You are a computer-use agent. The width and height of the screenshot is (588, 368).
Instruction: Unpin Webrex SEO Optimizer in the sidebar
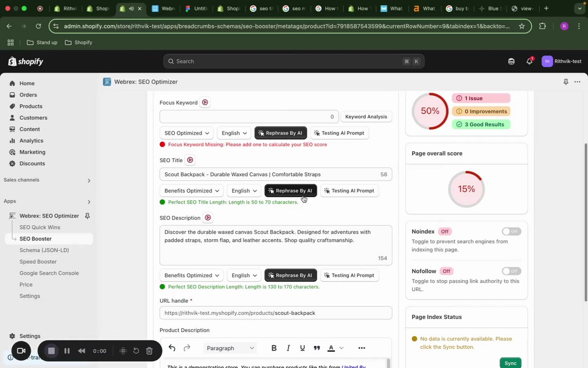pos(87,216)
